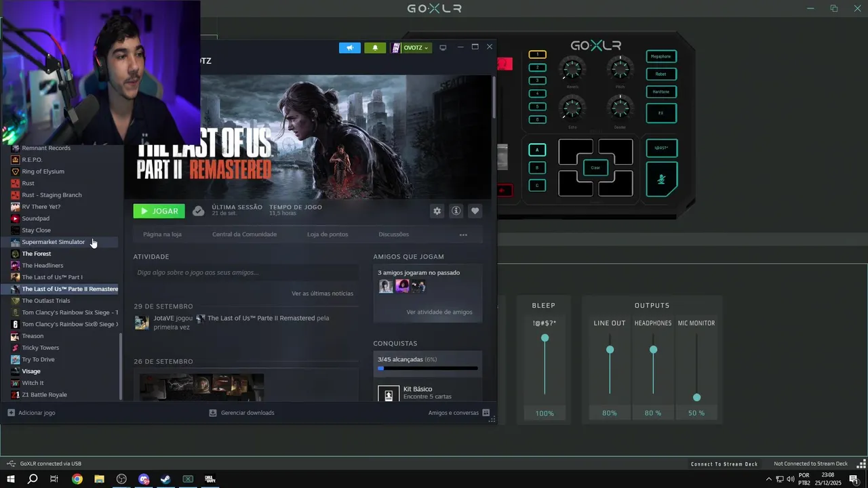Toggle the !@#$?* bleep button on the GoXLR device

pos(661,148)
